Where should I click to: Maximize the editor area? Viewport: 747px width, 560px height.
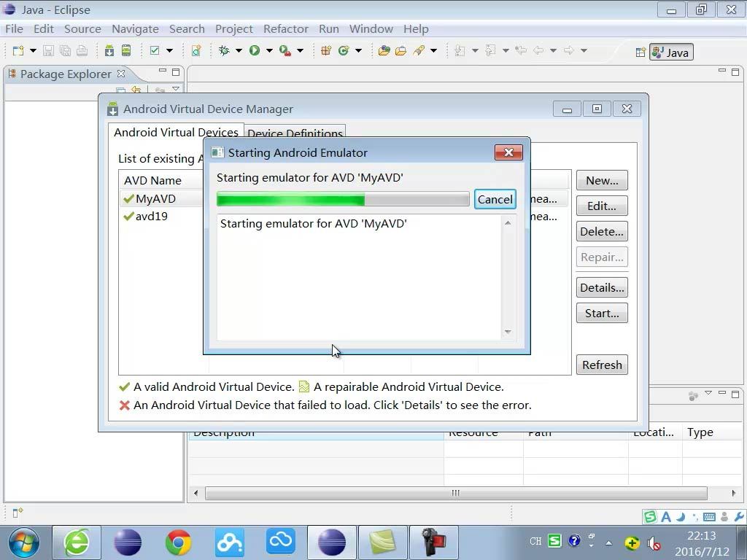pos(735,72)
